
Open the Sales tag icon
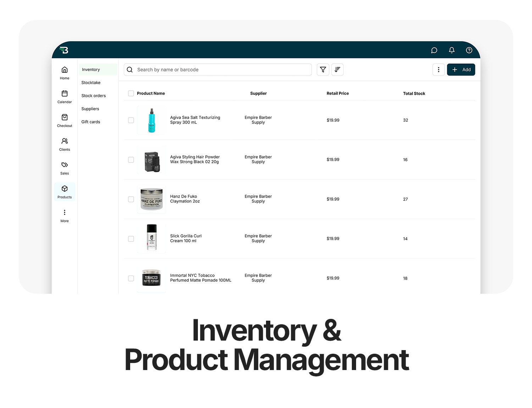click(65, 168)
